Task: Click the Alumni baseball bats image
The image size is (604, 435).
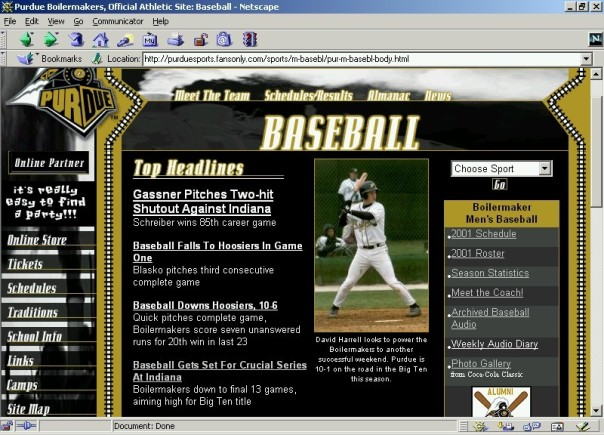Action: coord(501,402)
